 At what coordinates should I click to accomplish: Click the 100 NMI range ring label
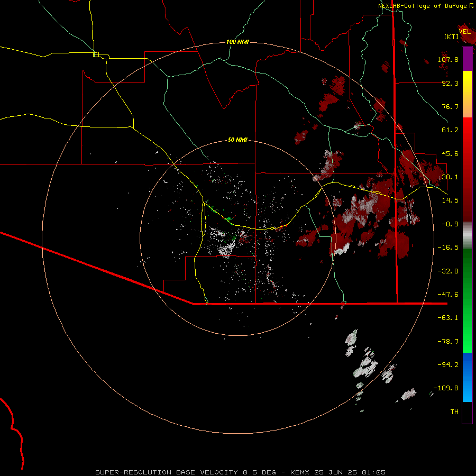(237, 42)
